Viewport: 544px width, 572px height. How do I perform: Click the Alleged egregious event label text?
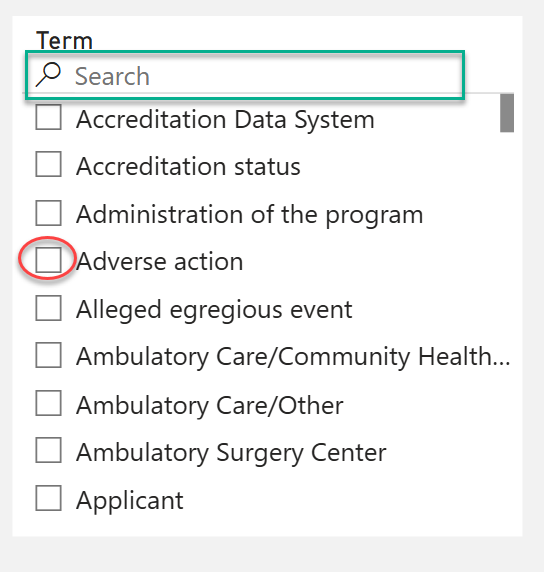pyautogui.click(x=214, y=310)
